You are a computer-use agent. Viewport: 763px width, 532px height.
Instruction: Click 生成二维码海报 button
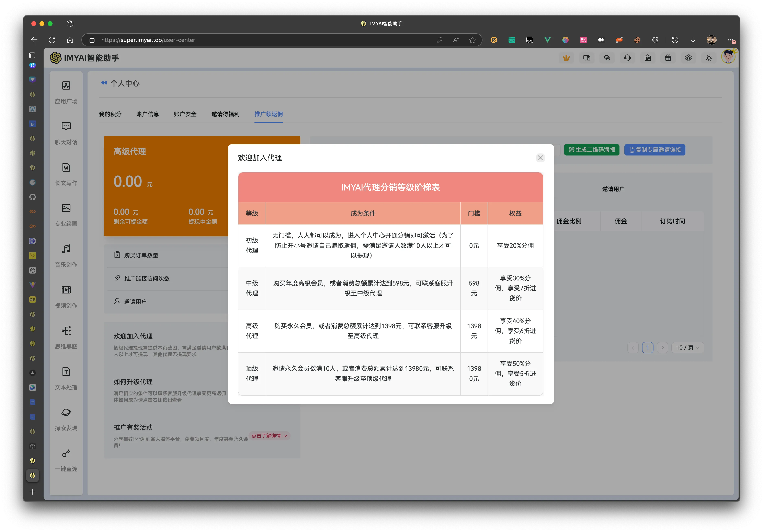(x=592, y=150)
